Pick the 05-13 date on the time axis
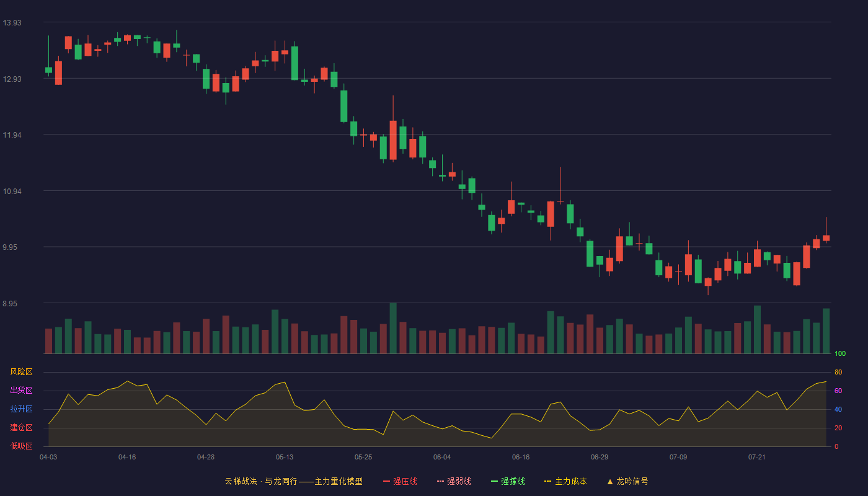 (x=285, y=457)
